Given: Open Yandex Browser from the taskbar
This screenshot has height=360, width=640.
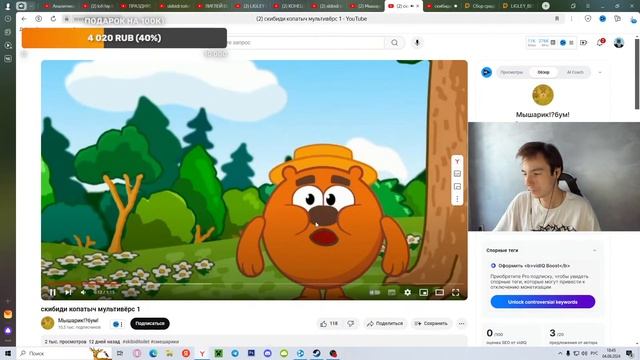Looking at the screenshot, I should [202, 353].
